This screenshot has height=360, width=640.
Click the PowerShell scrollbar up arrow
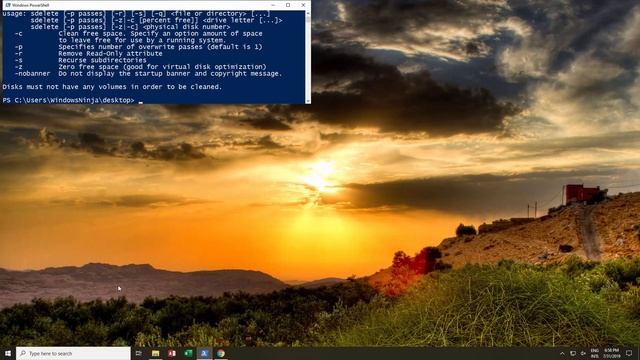tap(308, 13)
